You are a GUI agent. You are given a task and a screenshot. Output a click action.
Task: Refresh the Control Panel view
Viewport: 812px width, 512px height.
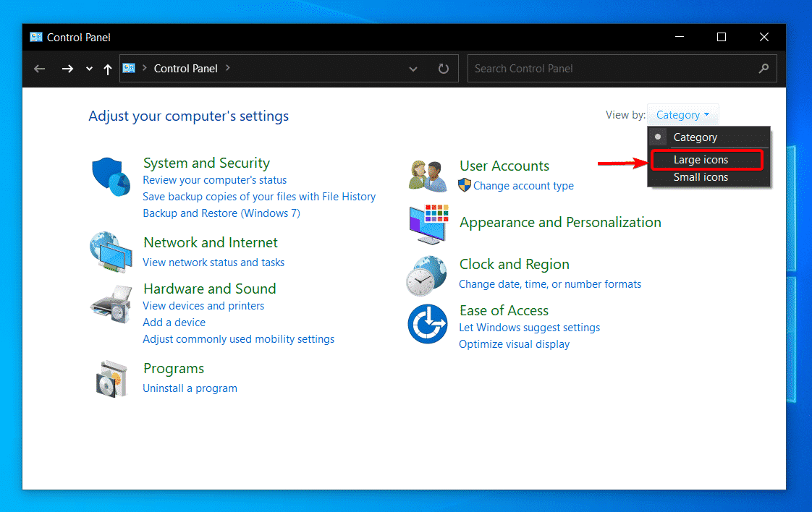coord(444,69)
